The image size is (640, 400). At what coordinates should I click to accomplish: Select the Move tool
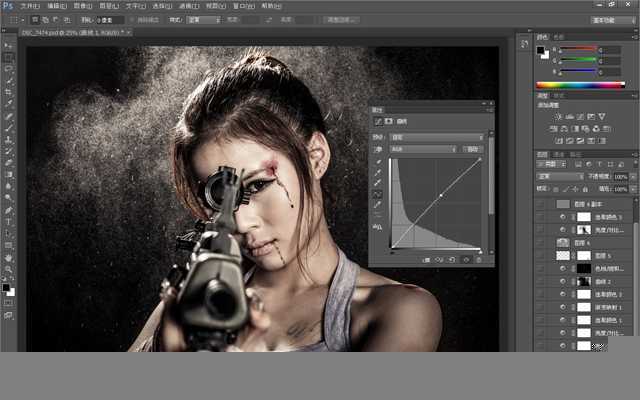pos(8,45)
